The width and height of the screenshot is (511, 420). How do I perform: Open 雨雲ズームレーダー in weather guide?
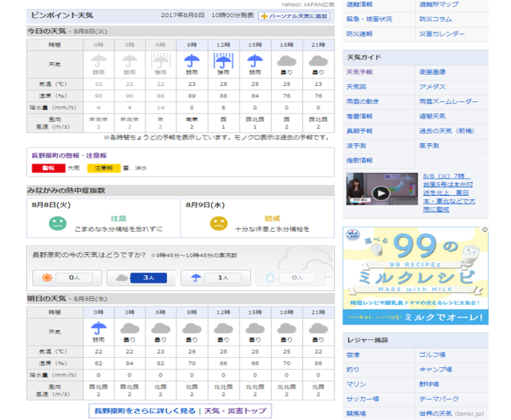[x=449, y=101]
